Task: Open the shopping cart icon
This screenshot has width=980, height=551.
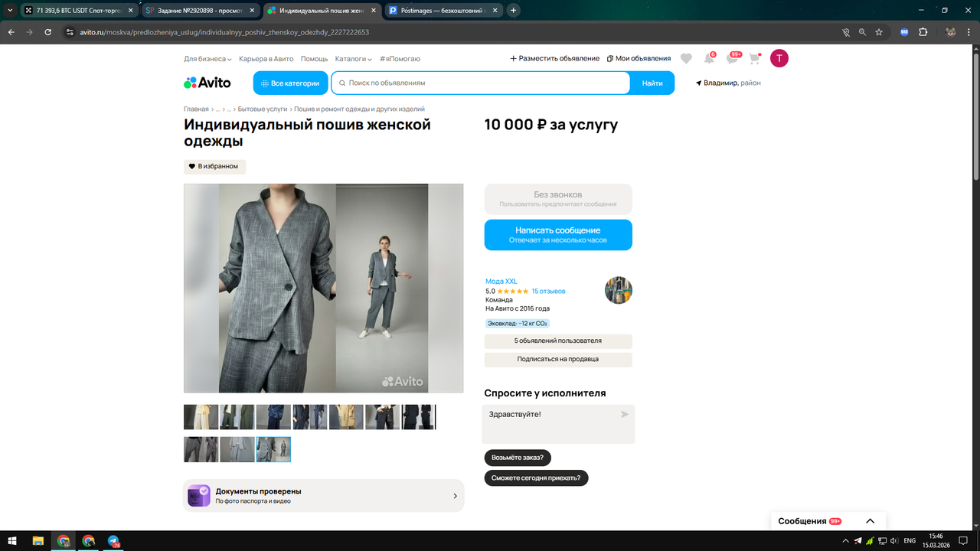Action: [x=755, y=58]
